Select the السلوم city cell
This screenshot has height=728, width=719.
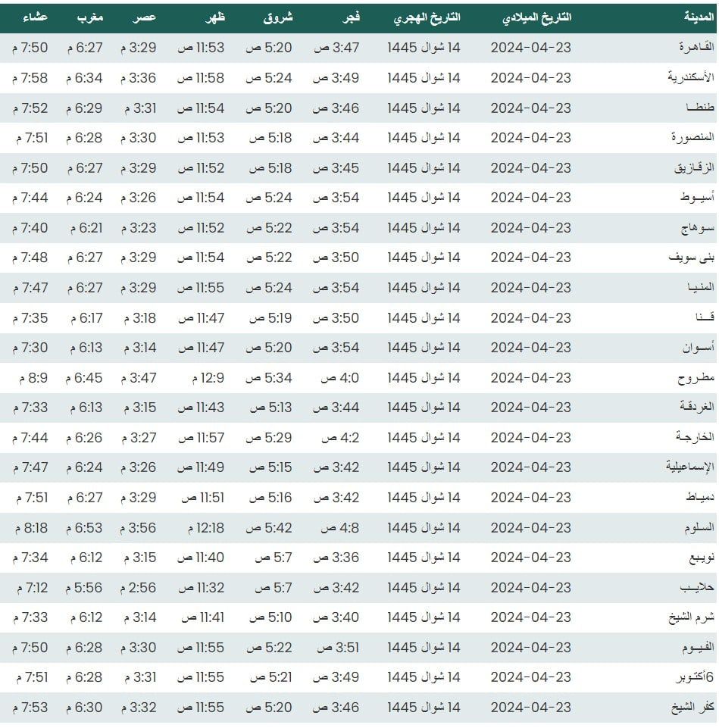coord(699,527)
